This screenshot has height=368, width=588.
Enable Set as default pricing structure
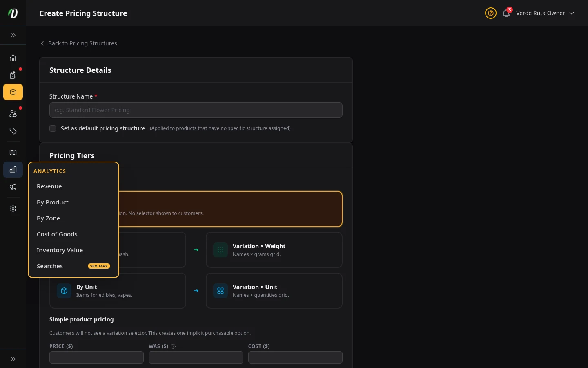[x=53, y=128]
